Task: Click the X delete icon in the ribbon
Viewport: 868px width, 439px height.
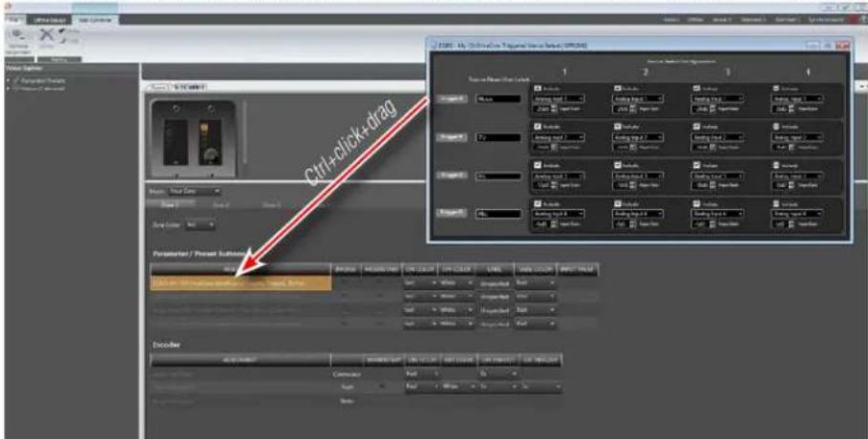Action: click(48, 35)
